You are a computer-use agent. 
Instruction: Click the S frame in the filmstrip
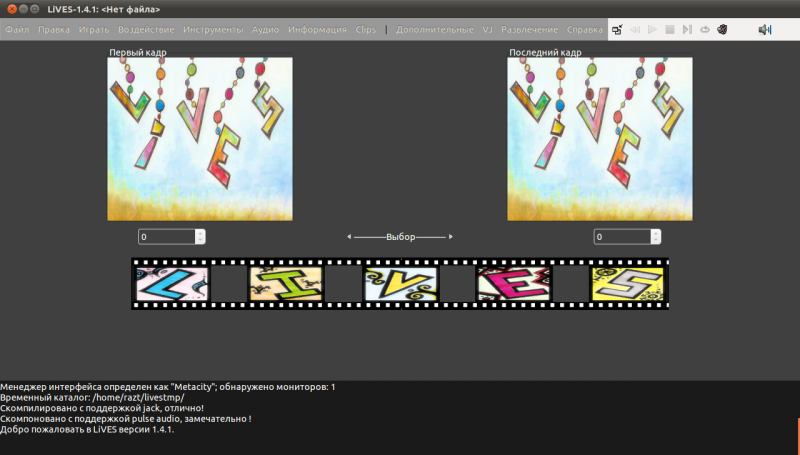click(628, 284)
